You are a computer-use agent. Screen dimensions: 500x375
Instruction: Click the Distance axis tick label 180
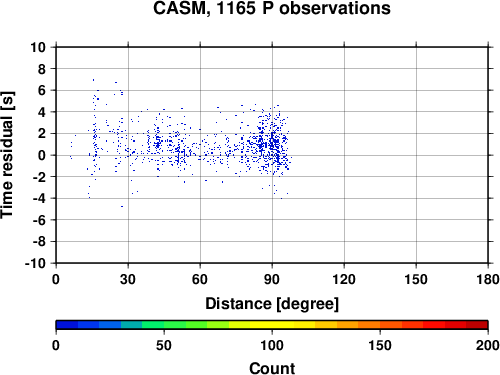[x=488, y=279]
